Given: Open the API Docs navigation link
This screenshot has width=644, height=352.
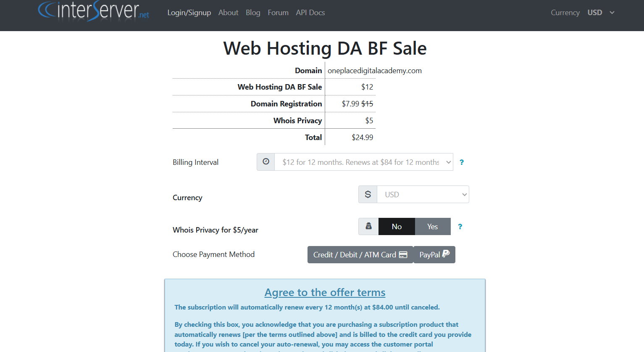Looking at the screenshot, I should [x=310, y=13].
